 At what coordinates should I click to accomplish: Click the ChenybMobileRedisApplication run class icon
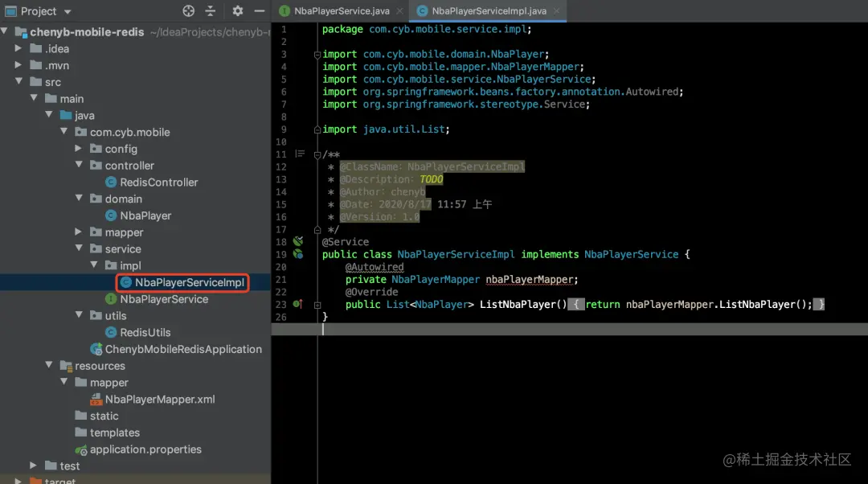(96, 349)
